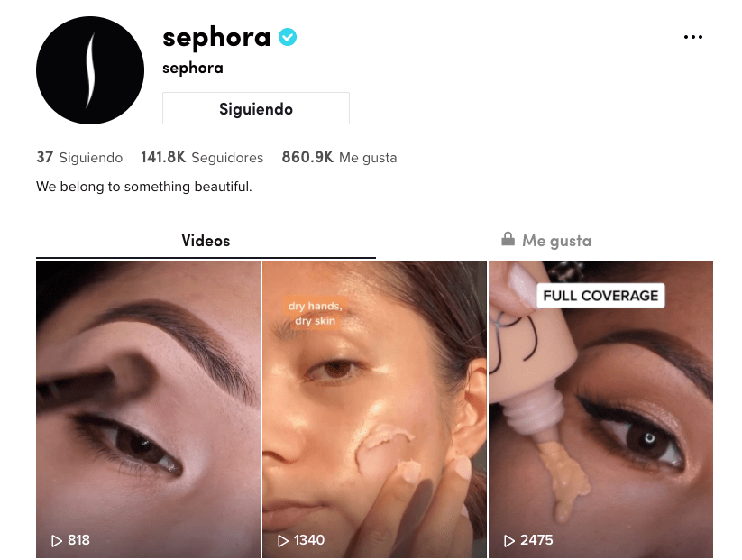Viewport: 742px width, 560px height.
Task: Click the play icon next to 2475
Action: [x=509, y=540]
